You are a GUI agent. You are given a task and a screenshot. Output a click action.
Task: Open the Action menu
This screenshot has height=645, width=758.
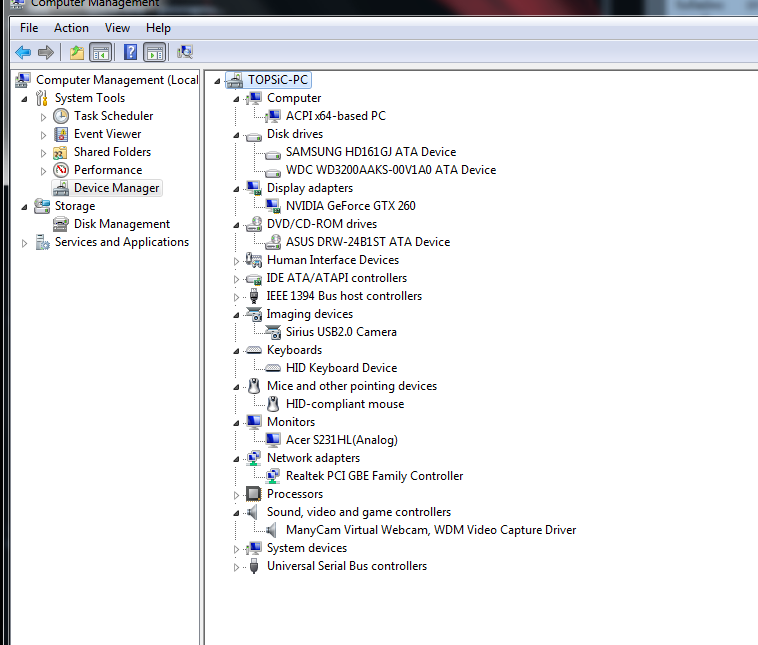coord(71,28)
